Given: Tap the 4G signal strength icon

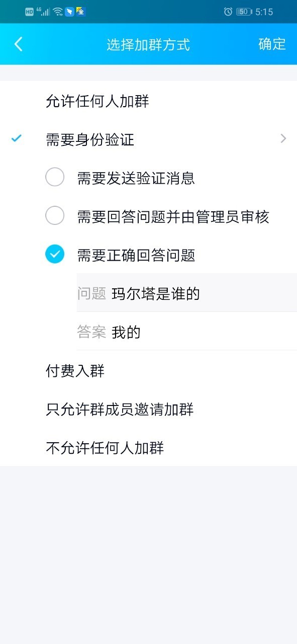Looking at the screenshot, I should (43, 11).
